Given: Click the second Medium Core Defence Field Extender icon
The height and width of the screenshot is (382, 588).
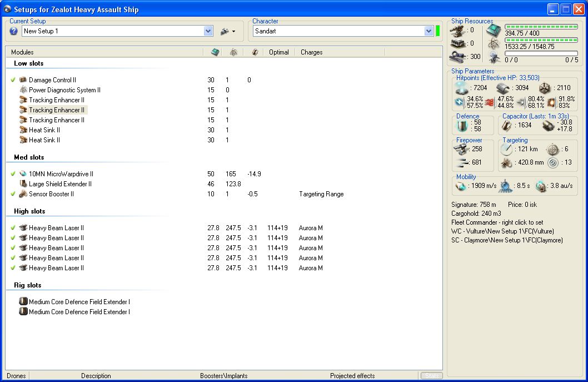Looking at the screenshot, I should click(23, 311).
